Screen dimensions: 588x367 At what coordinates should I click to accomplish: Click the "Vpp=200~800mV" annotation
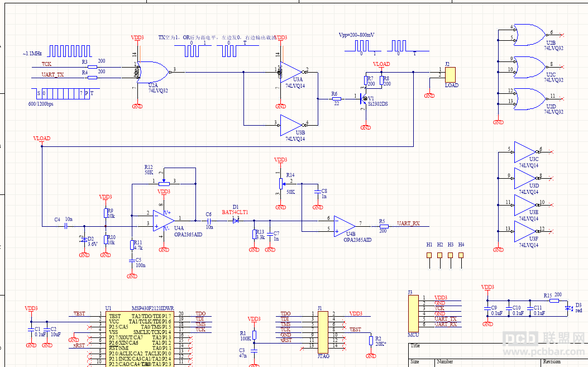[x=356, y=35]
